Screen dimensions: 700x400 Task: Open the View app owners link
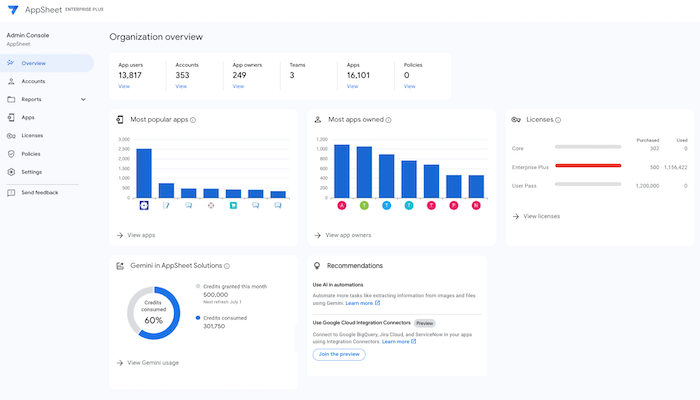click(x=343, y=235)
